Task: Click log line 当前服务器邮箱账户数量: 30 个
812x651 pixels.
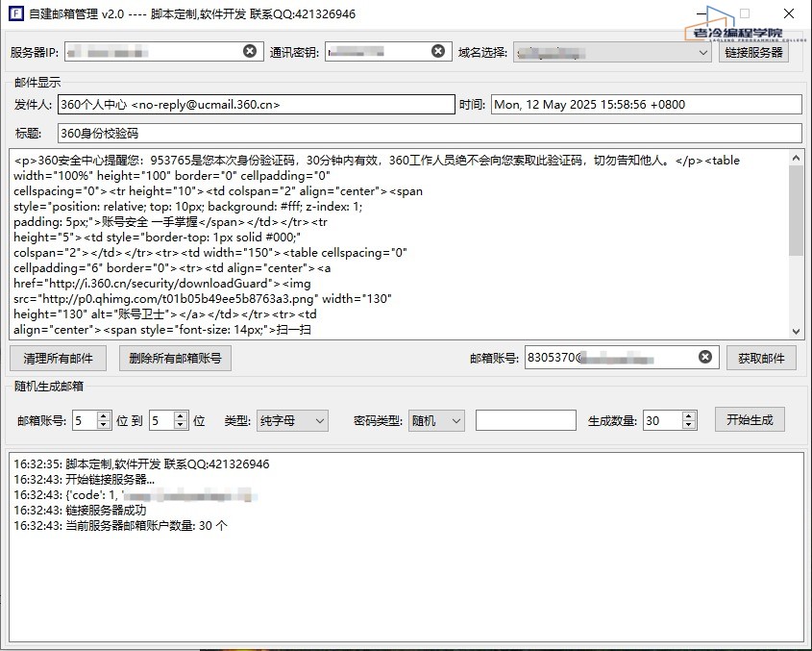Action: [121, 526]
